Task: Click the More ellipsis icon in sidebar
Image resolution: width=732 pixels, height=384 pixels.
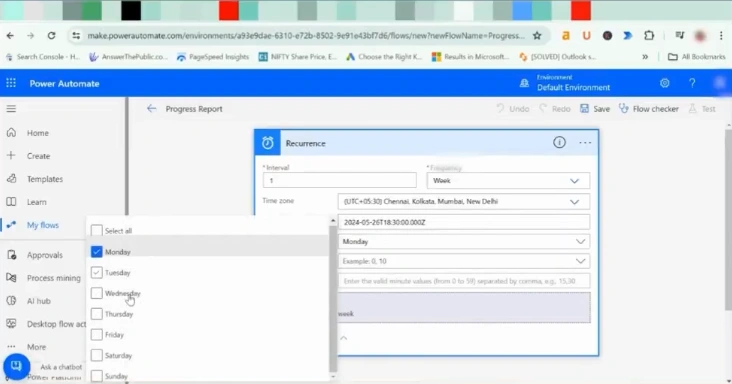Action: pyautogui.click(x=11, y=347)
